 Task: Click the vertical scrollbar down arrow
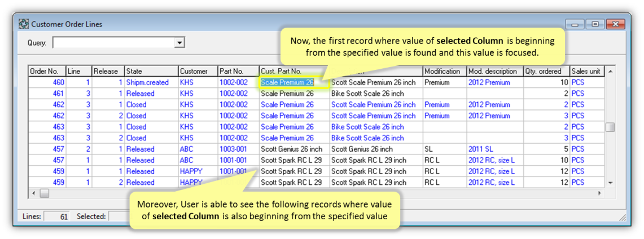click(x=610, y=183)
